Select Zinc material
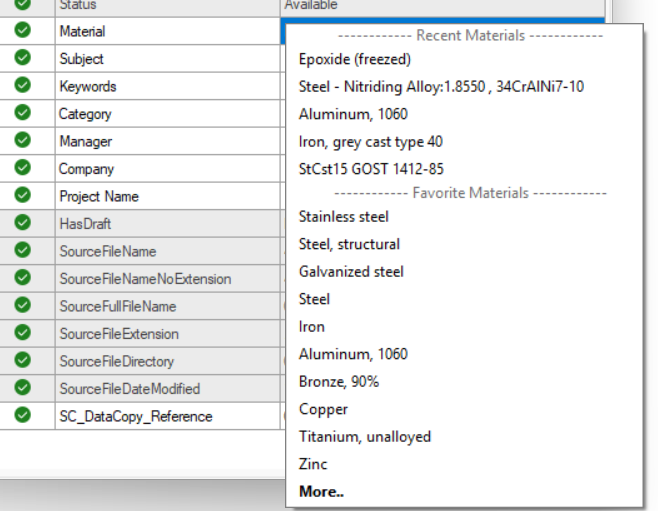The image size is (658, 511). [x=313, y=464]
